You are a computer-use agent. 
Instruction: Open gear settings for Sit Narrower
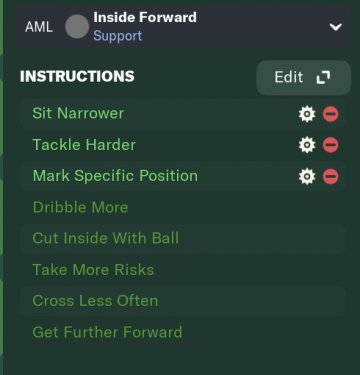tap(307, 114)
